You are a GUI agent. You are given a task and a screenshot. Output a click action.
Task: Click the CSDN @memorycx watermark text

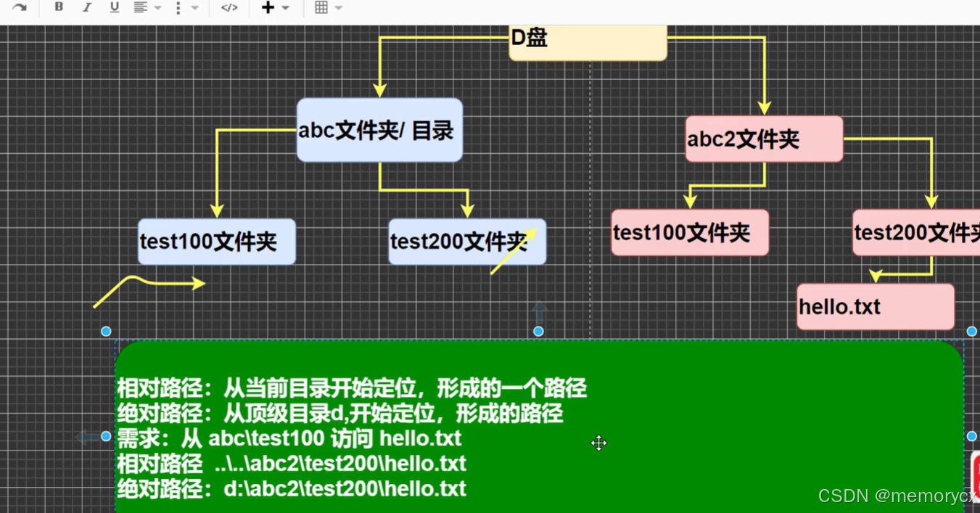point(895,496)
